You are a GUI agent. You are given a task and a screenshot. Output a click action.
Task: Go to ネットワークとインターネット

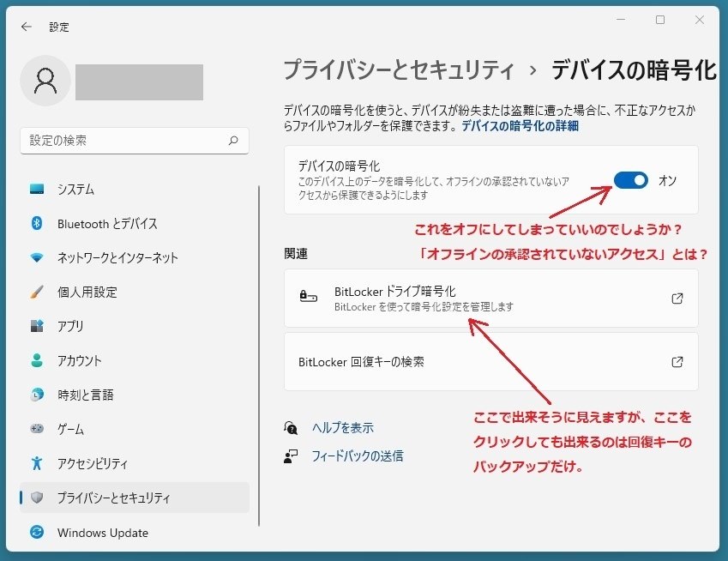[135, 257]
